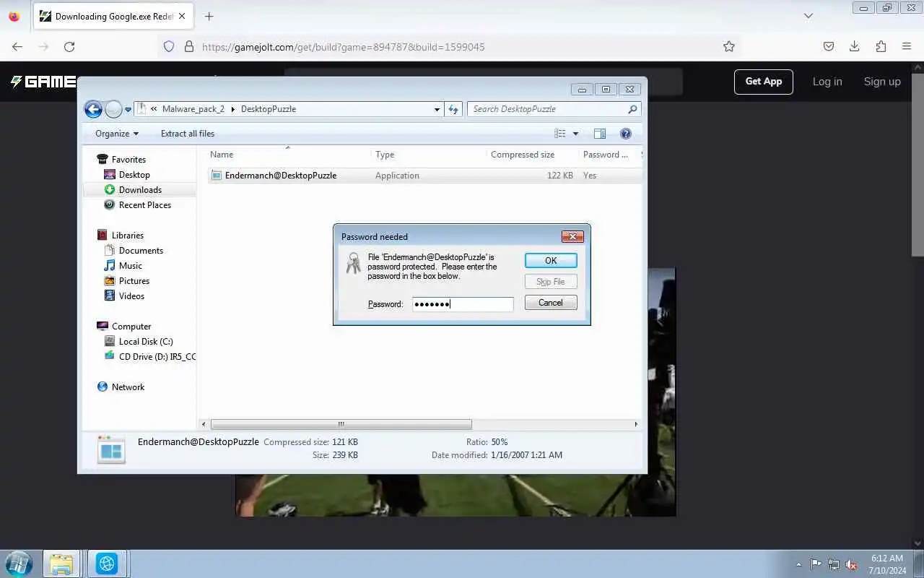Open Windows Explorer from the taskbar
Viewport: 924px width, 578px height.
click(62, 564)
